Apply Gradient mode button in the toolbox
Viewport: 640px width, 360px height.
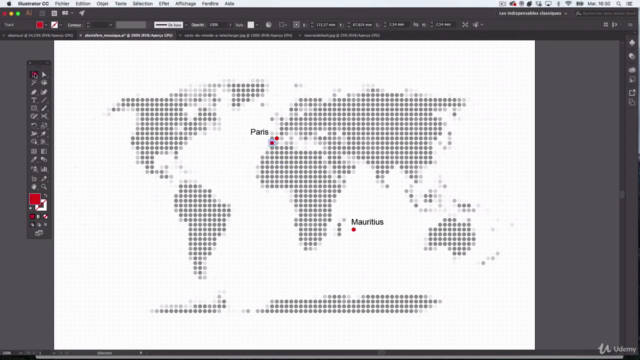click(x=39, y=217)
